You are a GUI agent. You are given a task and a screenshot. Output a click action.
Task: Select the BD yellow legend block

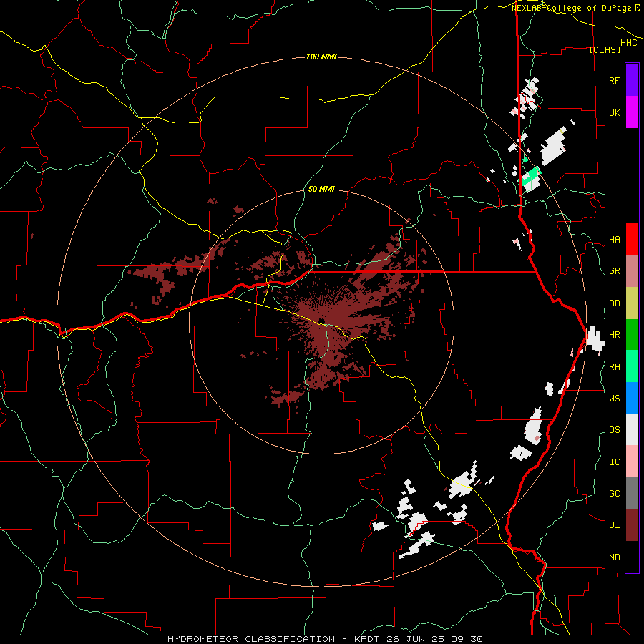[x=632, y=303]
